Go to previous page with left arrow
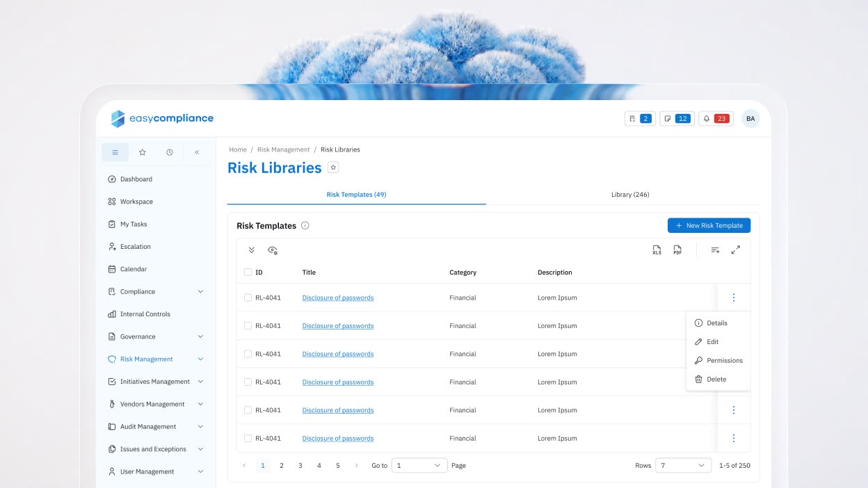The height and width of the screenshot is (488, 868). click(x=244, y=466)
